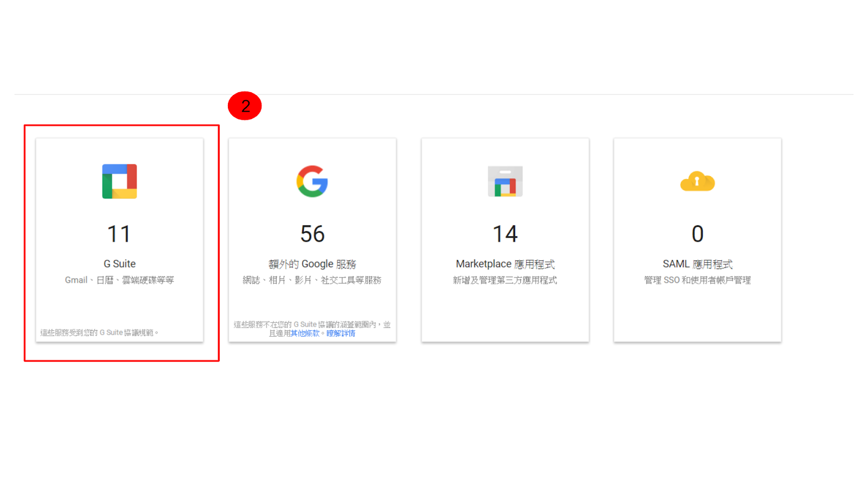The width and height of the screenshot is (868, 488).
Task: Click the Gmail、日曆、雲端硬碟等等 description
Action: click(x=119, y=280)
